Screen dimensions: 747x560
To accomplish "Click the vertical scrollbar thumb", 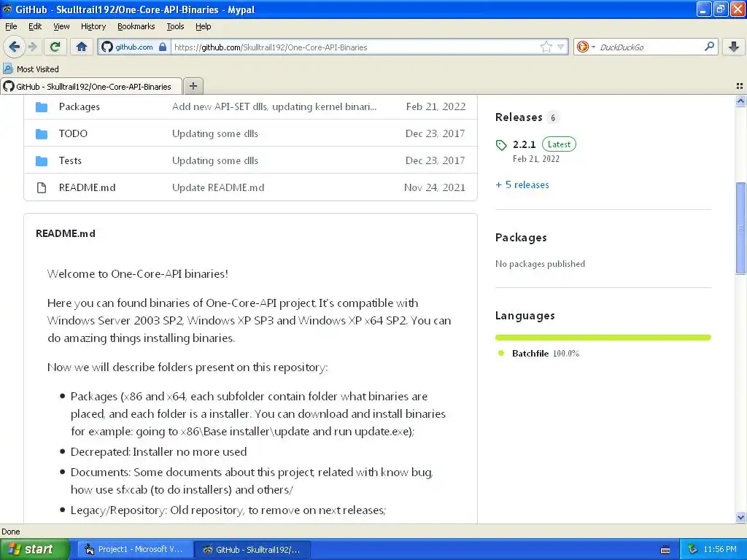I will tap(740, 228).
